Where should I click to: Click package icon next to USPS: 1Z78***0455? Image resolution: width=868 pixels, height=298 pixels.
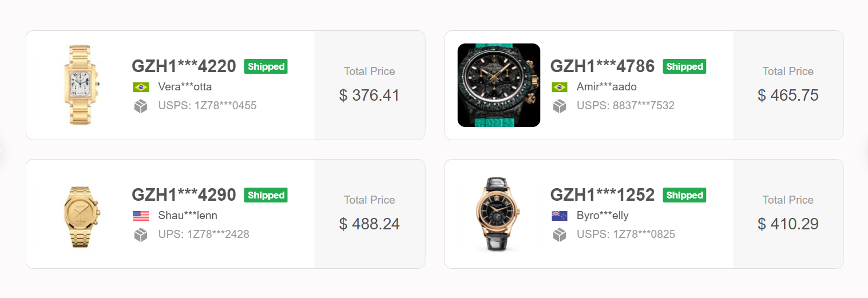(x=141, y=106)
